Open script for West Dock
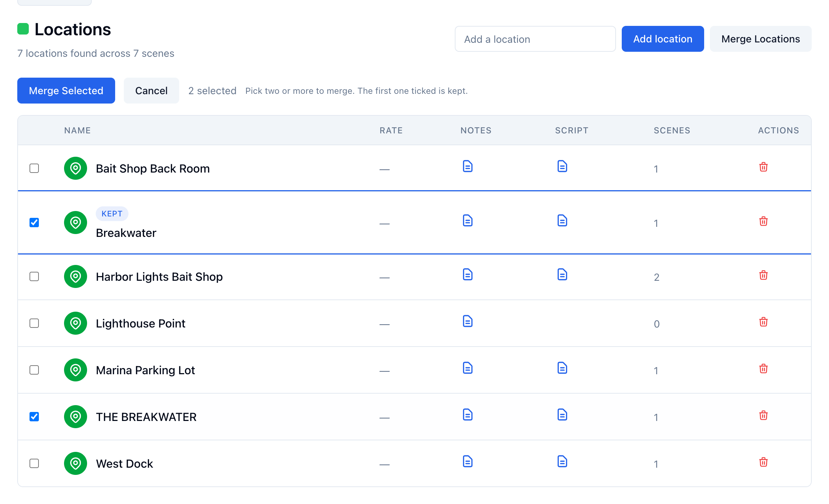The height and width of the screenshot is (504, 829). (x=562, y=462)
